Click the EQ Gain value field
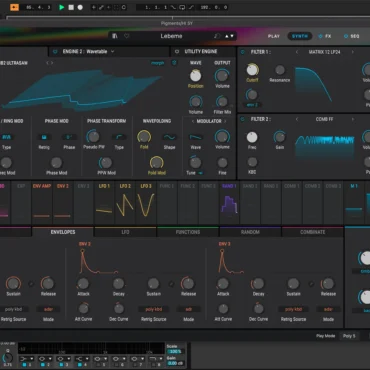This screenshot has height=370, width=370. click(x=175, y=363)
